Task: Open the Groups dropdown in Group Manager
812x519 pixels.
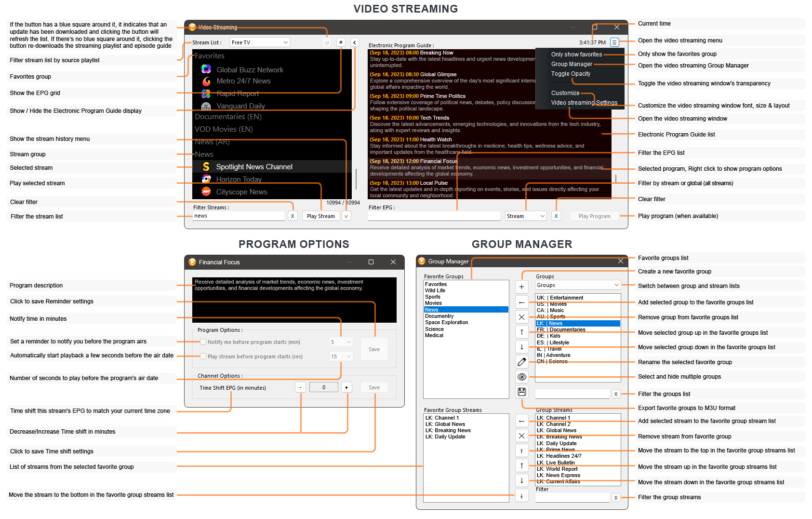Action: 578,286
